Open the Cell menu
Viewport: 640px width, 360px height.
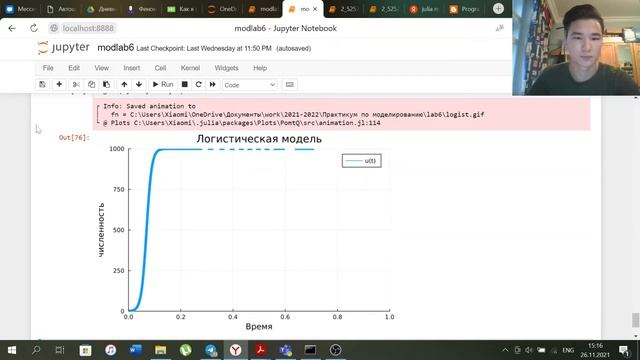pos(160,68)
